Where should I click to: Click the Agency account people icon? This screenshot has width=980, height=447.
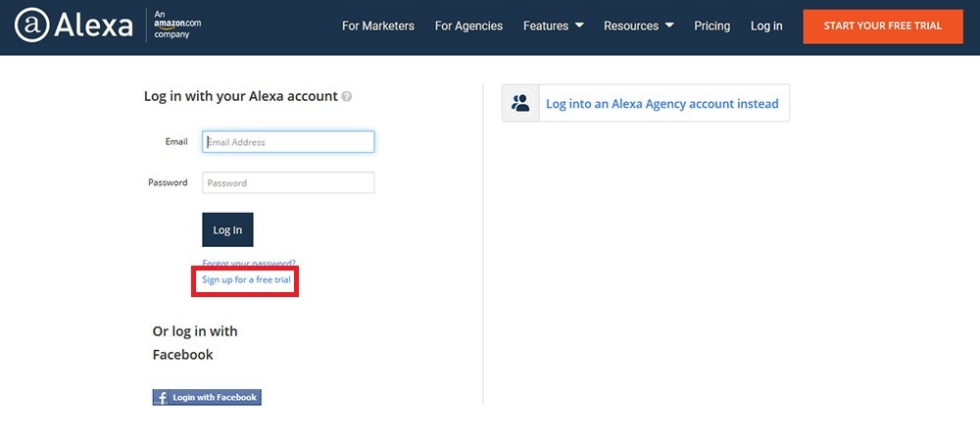click(x=521, y=103)
